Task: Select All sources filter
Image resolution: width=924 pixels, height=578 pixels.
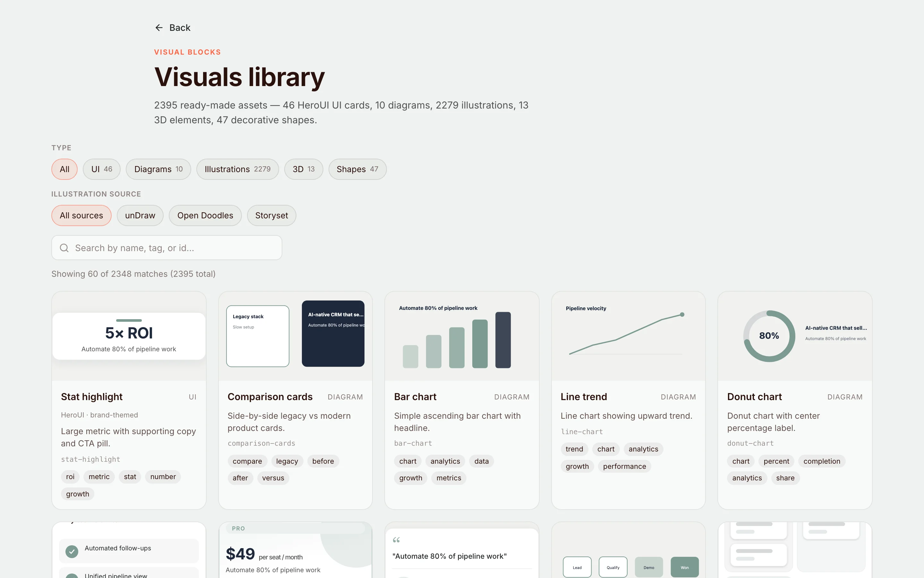Action: click(x=81, y=215)
